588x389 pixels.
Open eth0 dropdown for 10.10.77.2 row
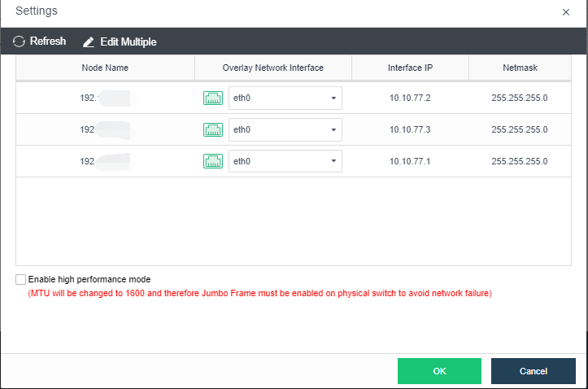(285, 98)
